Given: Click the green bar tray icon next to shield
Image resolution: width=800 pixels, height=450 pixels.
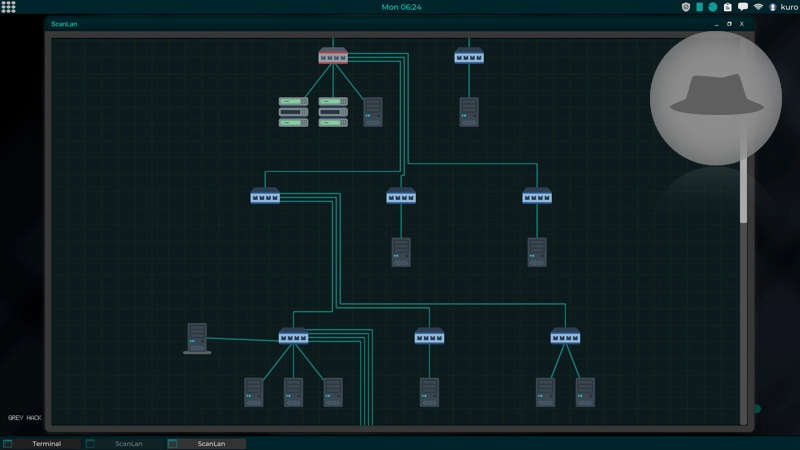Looking at the screenshot, I should (x=699, y=7).
